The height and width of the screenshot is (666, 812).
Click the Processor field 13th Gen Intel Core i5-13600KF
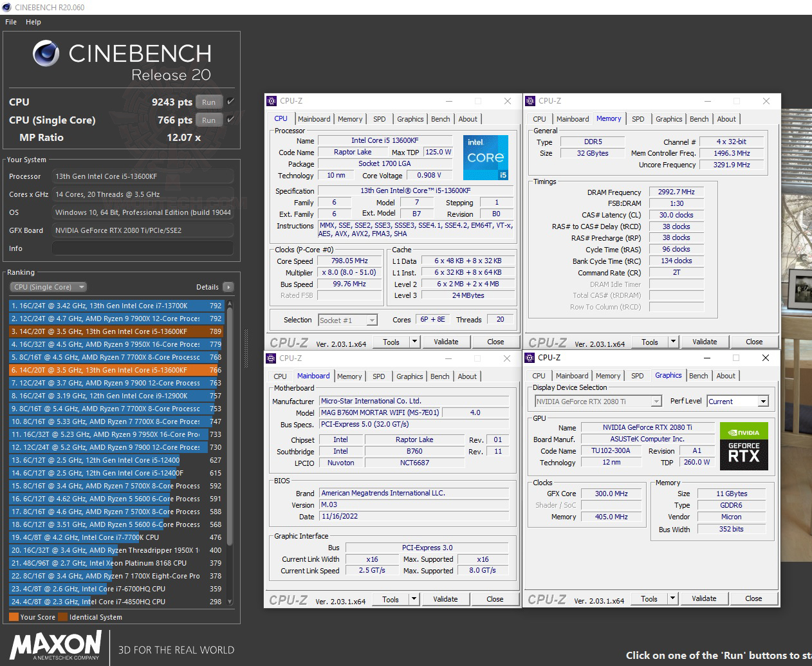tap(143, 176)
